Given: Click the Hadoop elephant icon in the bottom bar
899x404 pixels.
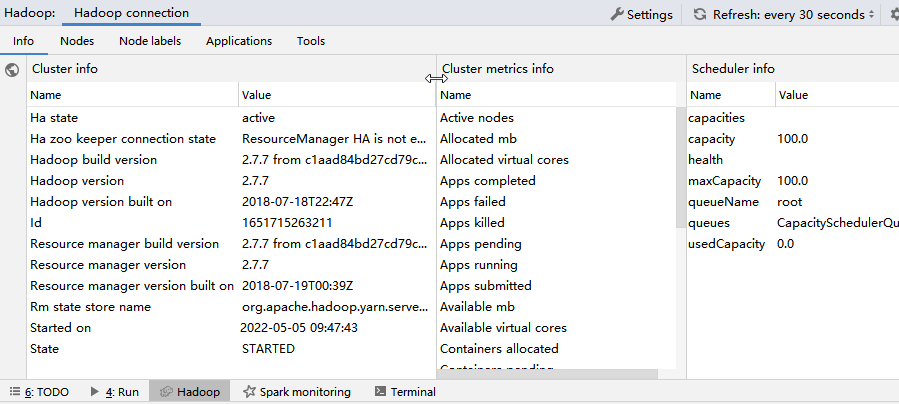Looking at the screenshot, I should pos(166,392).
